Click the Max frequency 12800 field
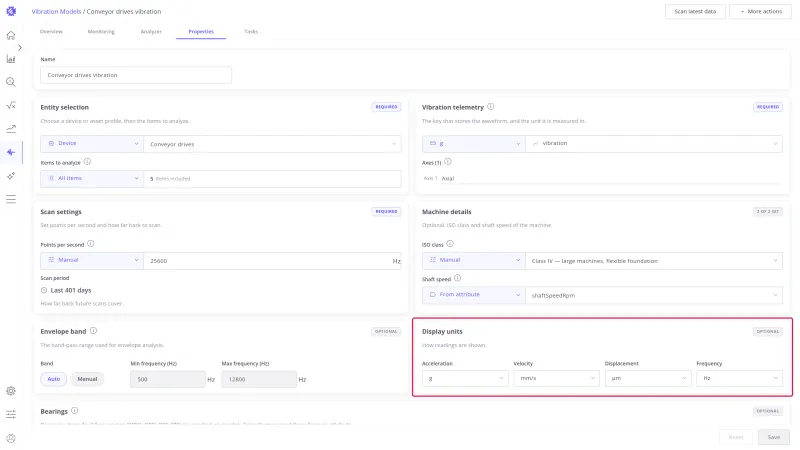Viewport: 800px width, 450px height. tap(259, 379)
